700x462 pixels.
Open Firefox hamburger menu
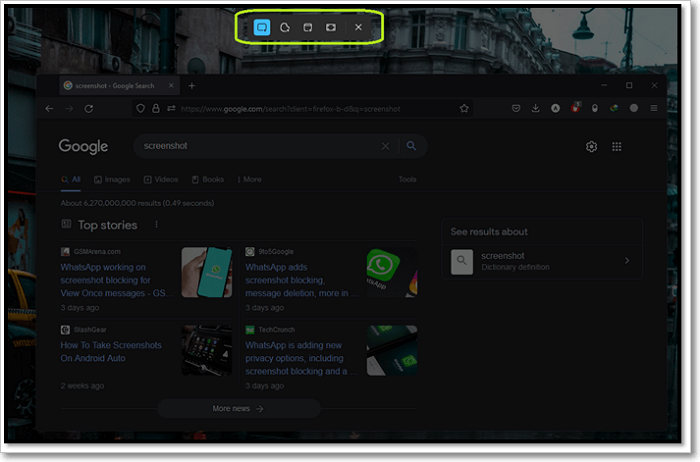pos(654,108)
